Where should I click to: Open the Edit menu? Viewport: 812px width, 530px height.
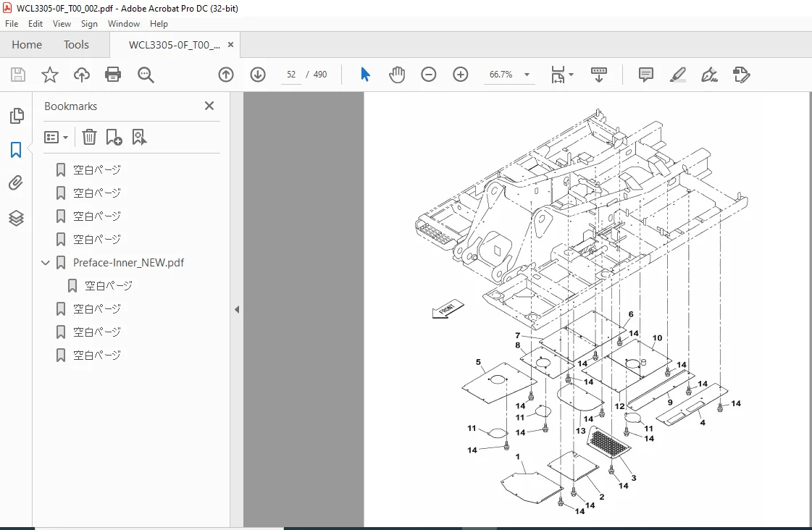pos(35,24)
